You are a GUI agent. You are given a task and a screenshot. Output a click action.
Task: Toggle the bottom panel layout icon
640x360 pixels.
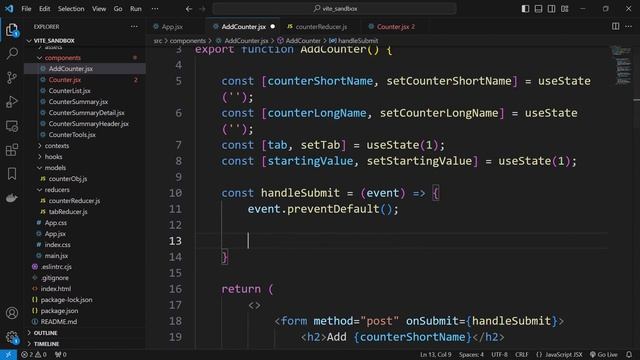538,9
